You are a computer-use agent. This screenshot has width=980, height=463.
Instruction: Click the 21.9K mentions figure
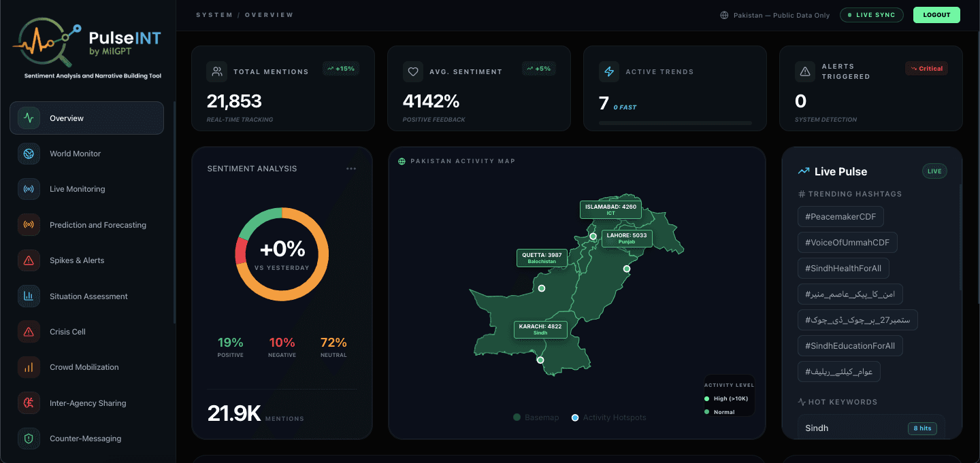tap(234, 413)
